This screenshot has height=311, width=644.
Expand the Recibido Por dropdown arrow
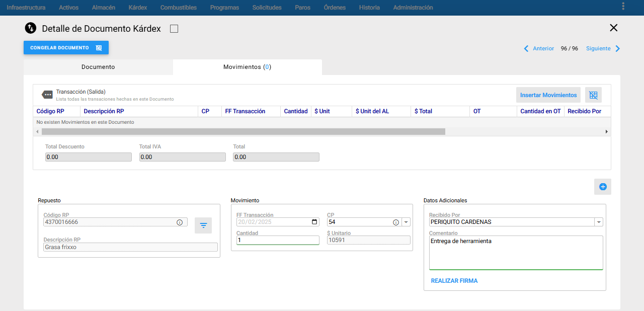(599, 222)
